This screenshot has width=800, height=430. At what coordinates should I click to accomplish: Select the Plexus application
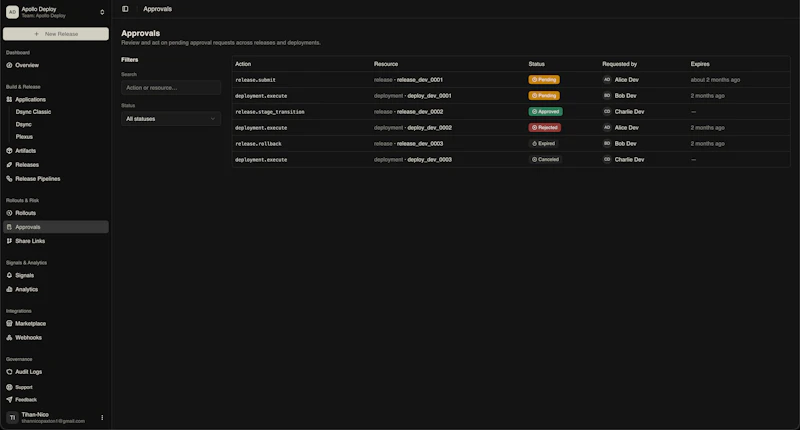click(24, 137)
